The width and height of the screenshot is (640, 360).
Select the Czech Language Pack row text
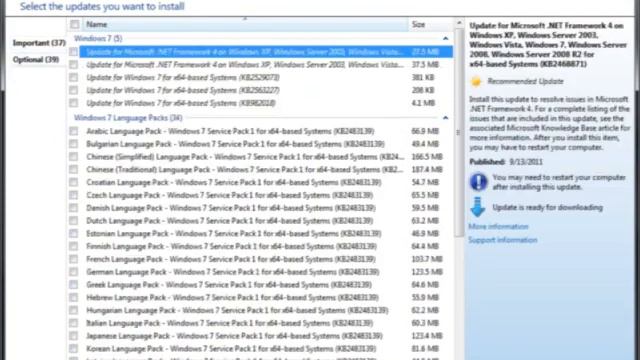click(x=229, y=195)
